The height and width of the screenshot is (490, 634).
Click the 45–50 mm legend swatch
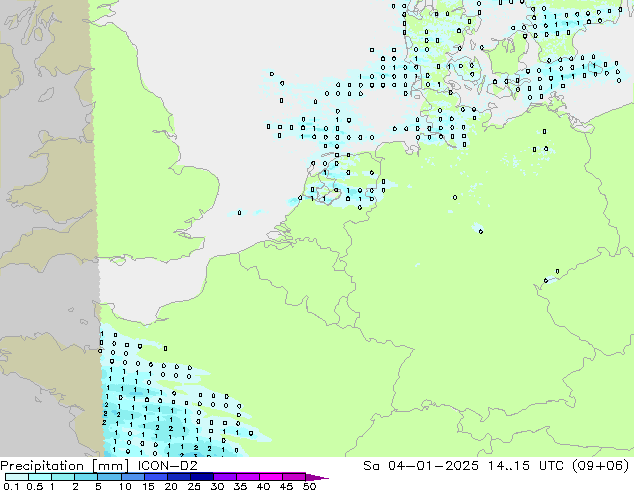point(294,477)
